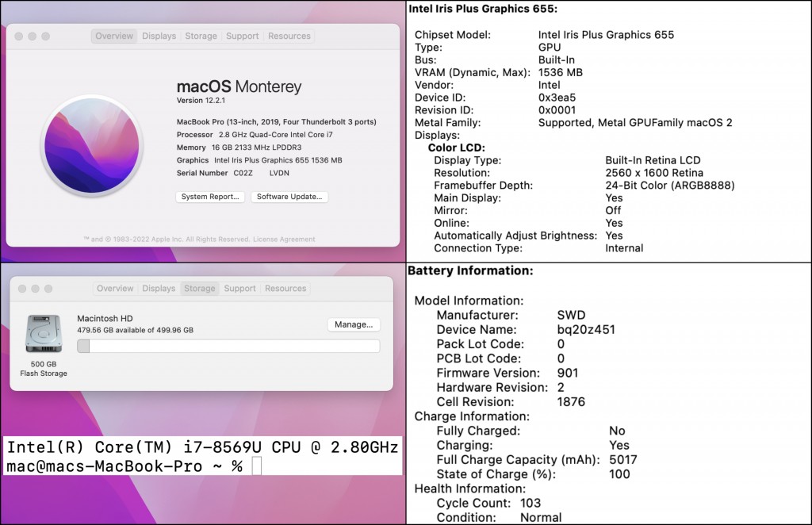Screen dimensions: 812x525
Task: Click Connection Type value 'Internal'
Action: coord(624,248)
